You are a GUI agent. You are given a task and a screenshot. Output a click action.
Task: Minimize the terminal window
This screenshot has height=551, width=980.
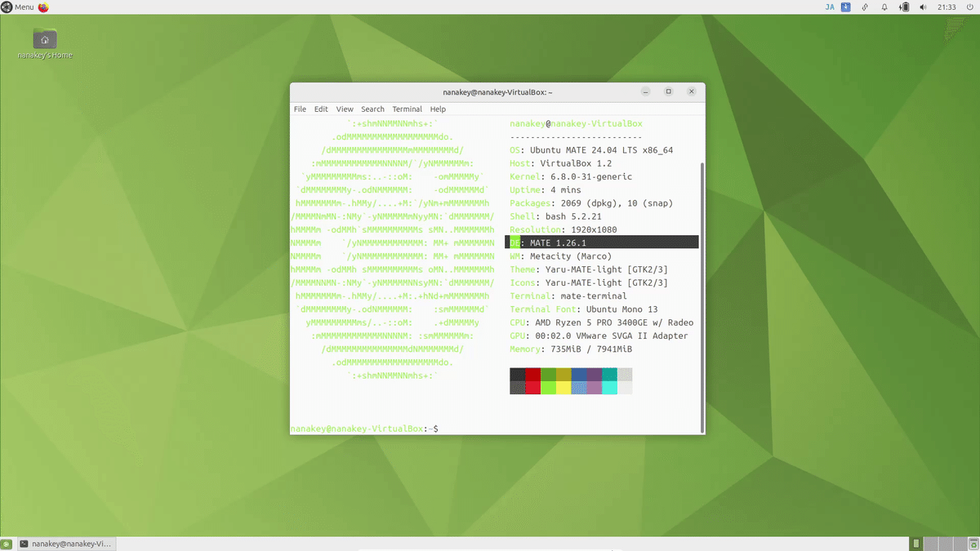pyautogui.click(x=645, y=92)
